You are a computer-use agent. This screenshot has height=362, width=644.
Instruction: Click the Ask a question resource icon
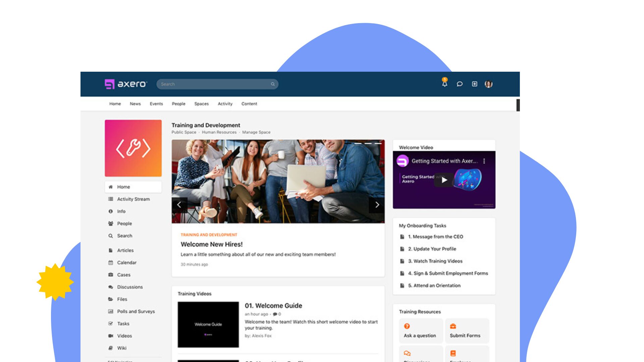[407, 326]
